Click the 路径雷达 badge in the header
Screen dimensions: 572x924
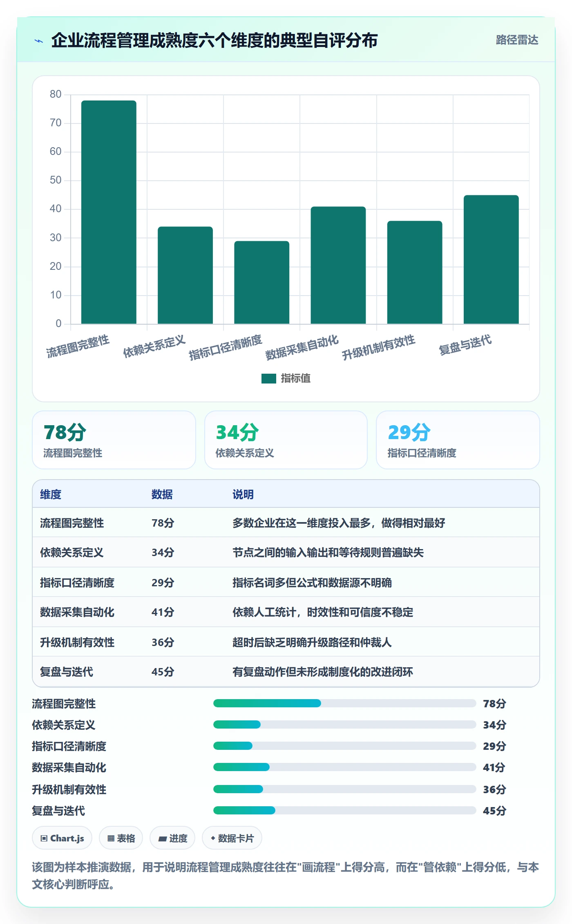pyautogui.click(x=517, y=40)
